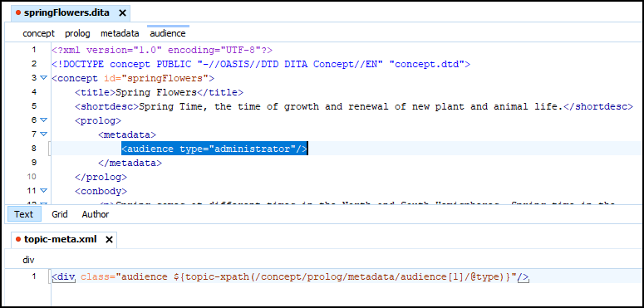Select the concept breadcrumb item
This screenshot has height=308, width=644.
coord(38,34)
